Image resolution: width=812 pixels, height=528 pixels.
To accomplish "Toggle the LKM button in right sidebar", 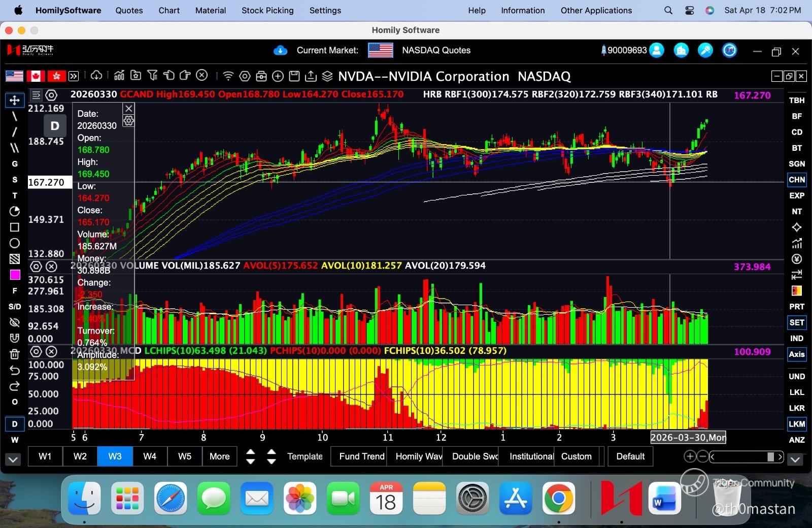I will (796, 424).
